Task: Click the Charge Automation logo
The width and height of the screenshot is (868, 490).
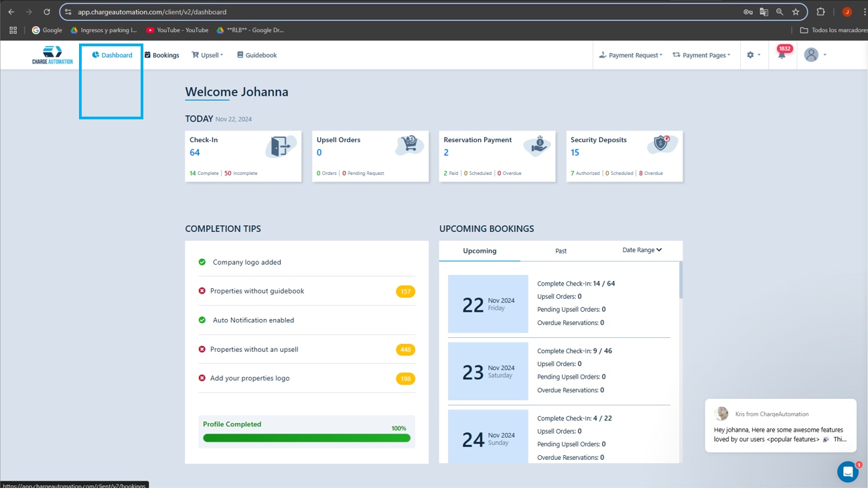Action: (x=52, y=55)
